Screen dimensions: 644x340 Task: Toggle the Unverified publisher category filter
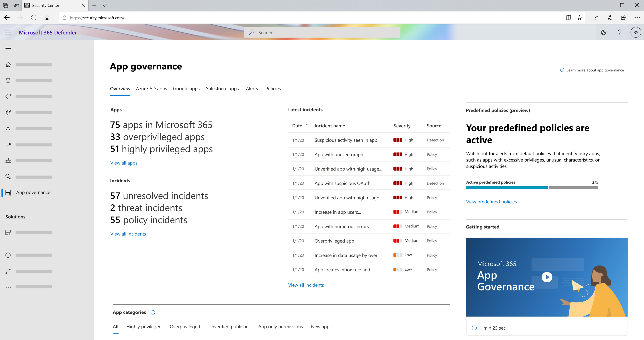(229, 327)
